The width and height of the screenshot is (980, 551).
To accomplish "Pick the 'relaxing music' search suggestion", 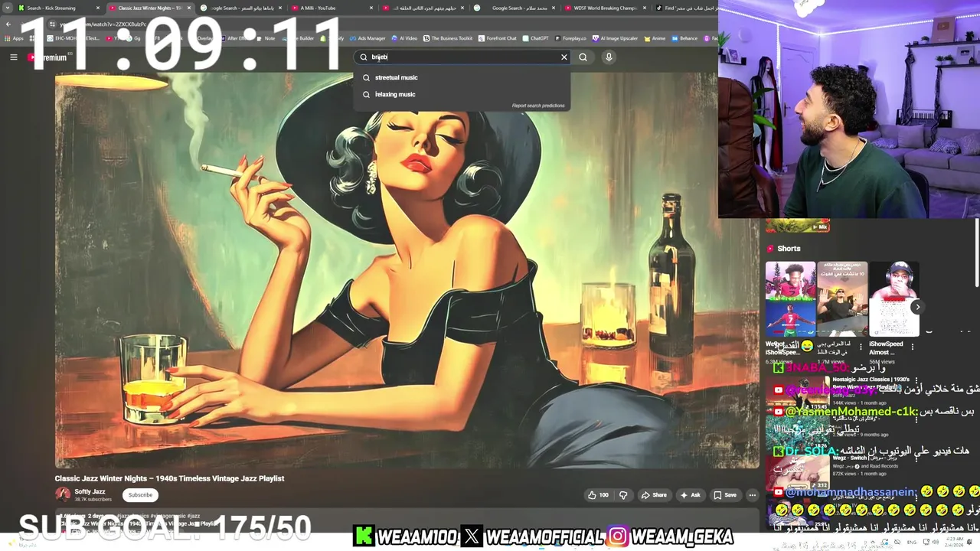I will point(462,94).
